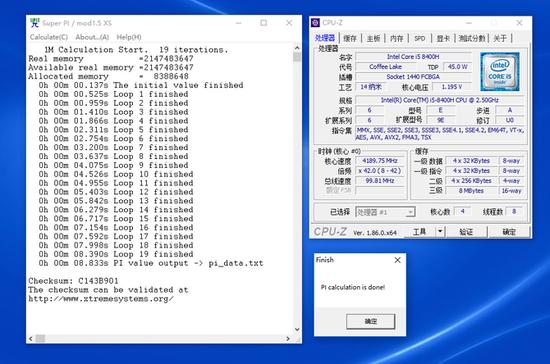Click the 'Intel Core i5 8400H' name field
The image size is (550, 364).
point(413,56)
